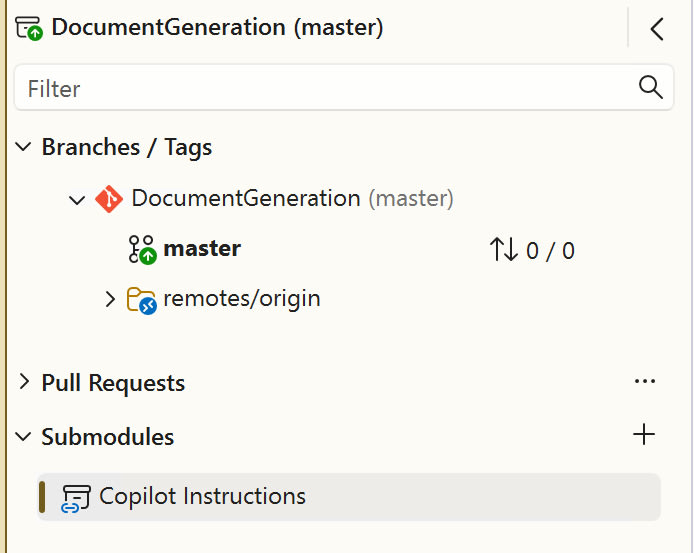The height and width of the screenshot is (553, 694).
Task: Select the remotes/origin tree row
Action: point(350,299)
